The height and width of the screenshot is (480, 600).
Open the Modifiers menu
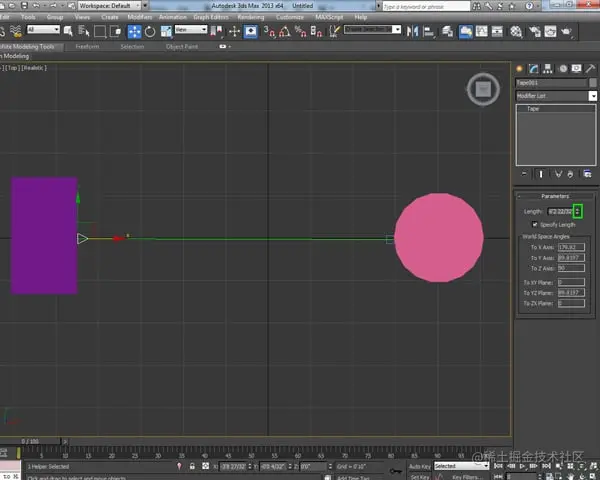pyautogui.click(x=140, y=17)
